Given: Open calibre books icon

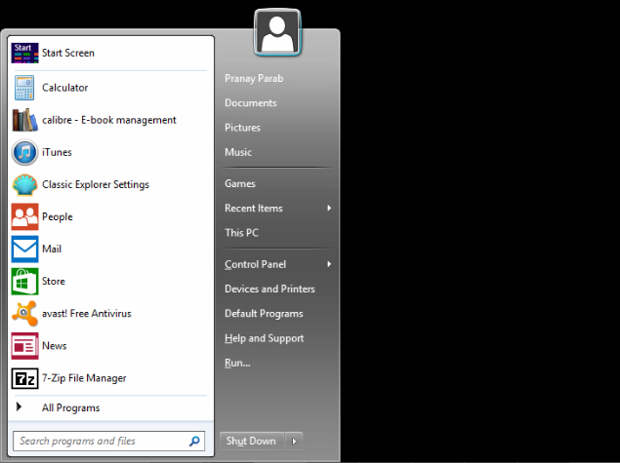Looking at the screenshot, I should [25, 120].
